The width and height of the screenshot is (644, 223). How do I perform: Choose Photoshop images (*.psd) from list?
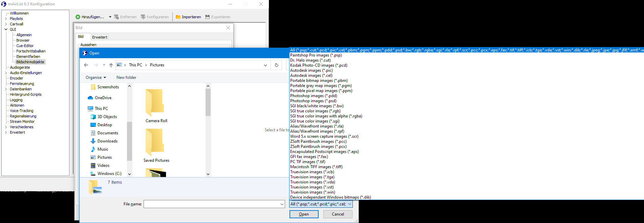click(313, 101)
